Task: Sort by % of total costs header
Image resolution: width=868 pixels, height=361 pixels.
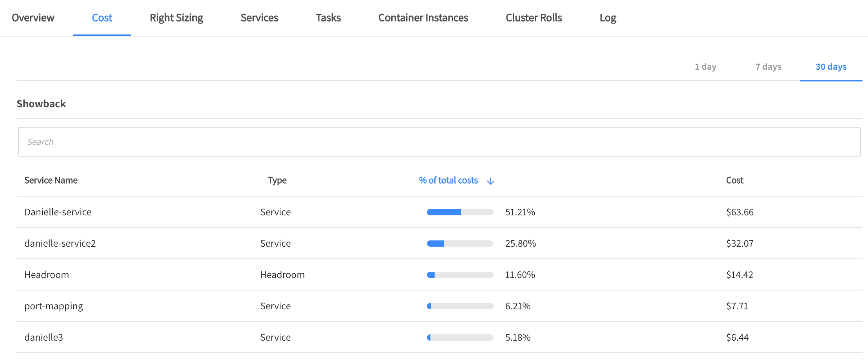Action: click(x=448, y=180)
